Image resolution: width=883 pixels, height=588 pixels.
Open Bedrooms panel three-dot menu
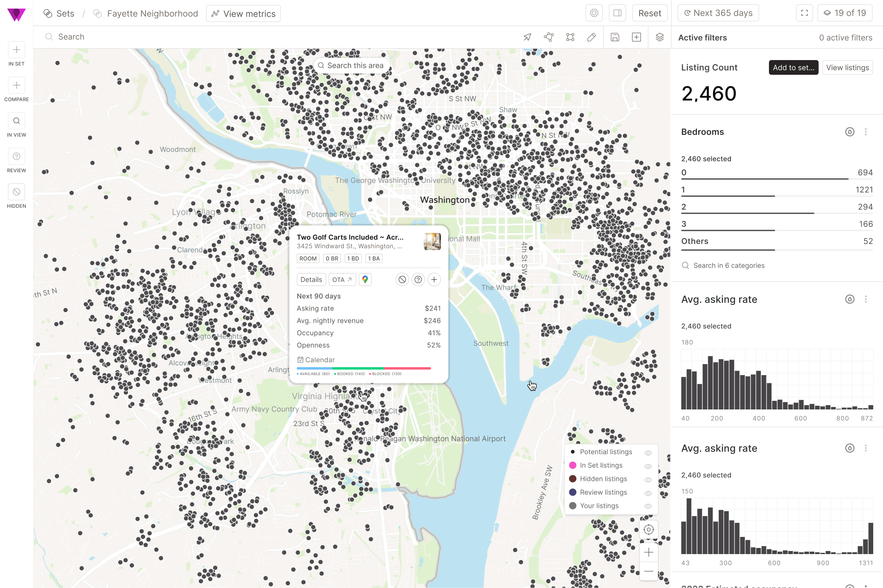point(866,132)
